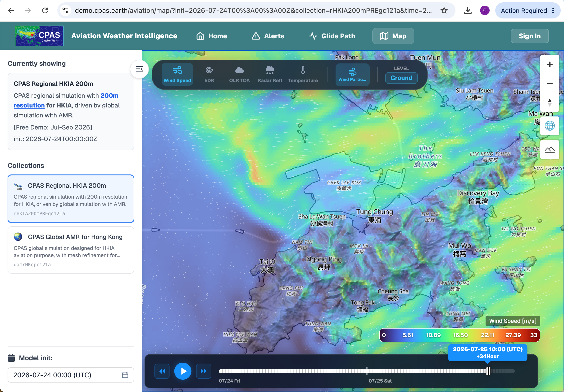Select the OLR TOA cloud layer
The width and height of the screenshot is (564, 392).
click(239, 74)
